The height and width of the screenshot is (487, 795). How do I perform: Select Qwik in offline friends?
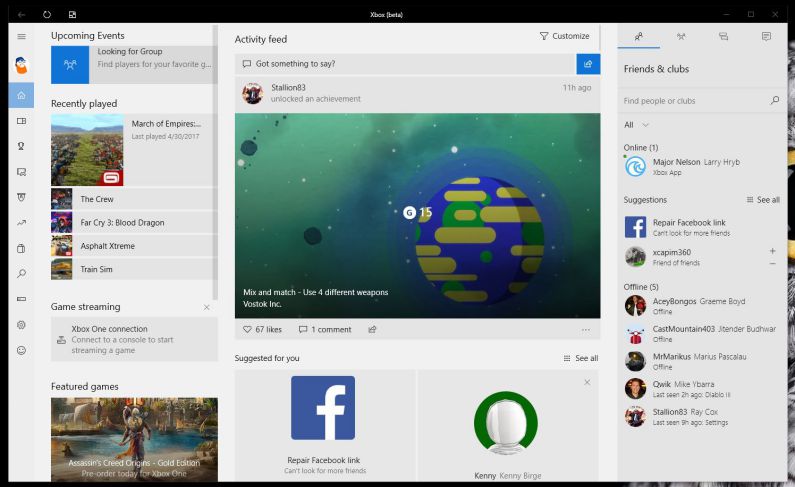point(702,389)
